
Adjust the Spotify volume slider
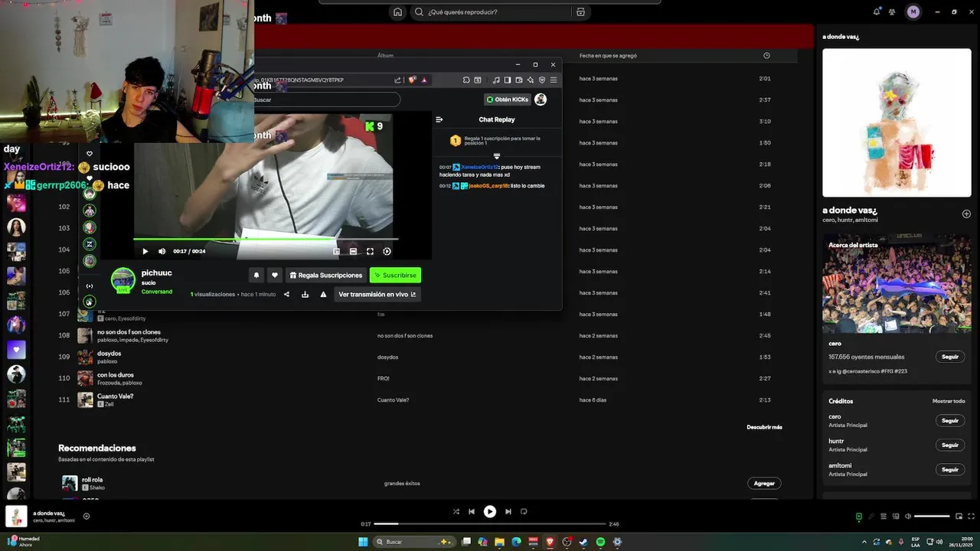tap(932, 516)
